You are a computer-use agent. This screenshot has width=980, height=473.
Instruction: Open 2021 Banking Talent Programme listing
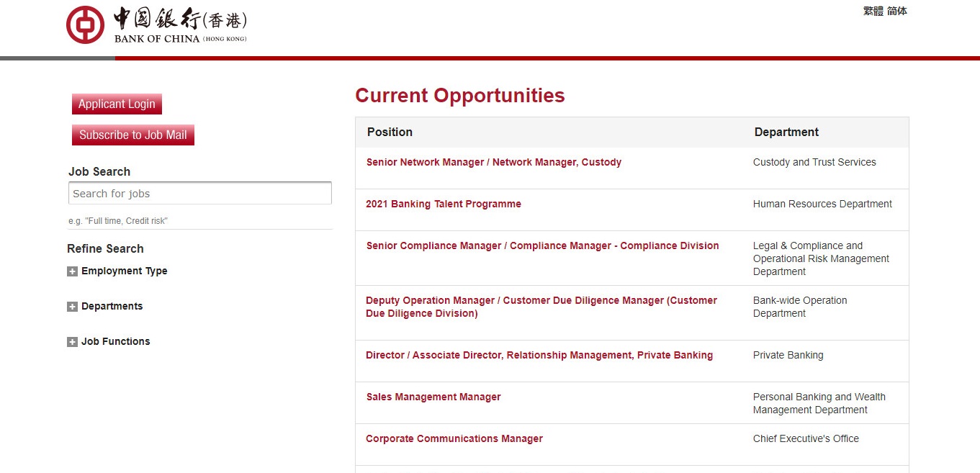coord(443,204)
